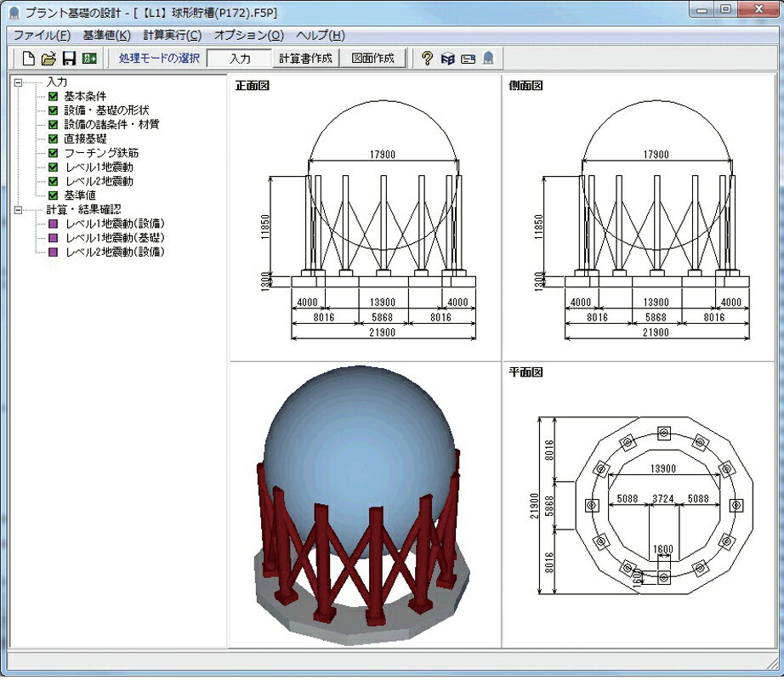Click the blue 3D box icon
This screenshot has width=784, height=680.
pos(447,59)
